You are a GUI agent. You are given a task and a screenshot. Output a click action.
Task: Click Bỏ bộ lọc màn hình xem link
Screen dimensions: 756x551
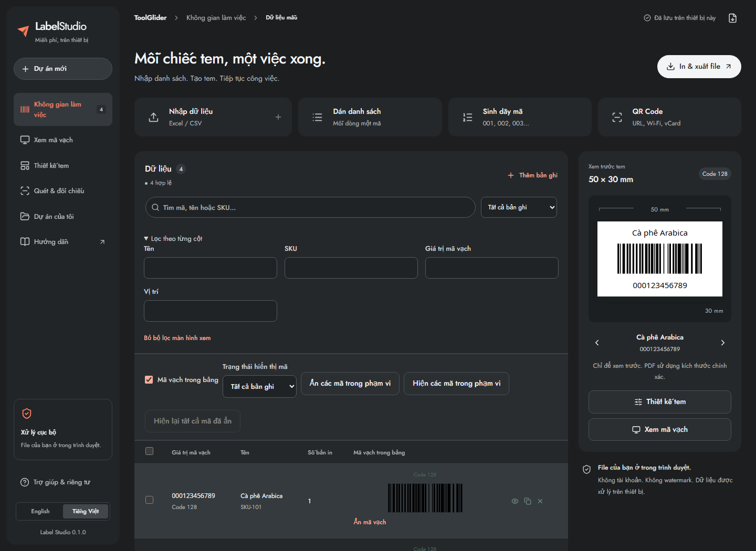(177, 338)
